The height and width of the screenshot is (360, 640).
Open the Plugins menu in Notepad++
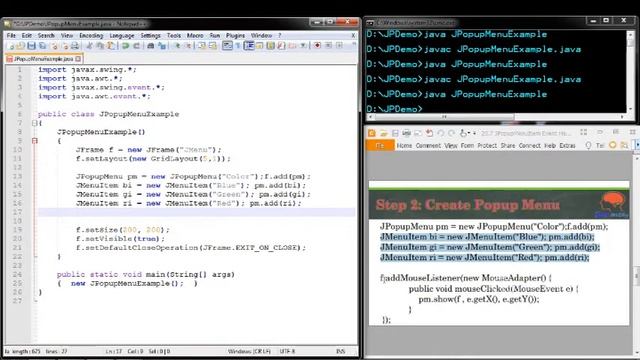[236, 36]
